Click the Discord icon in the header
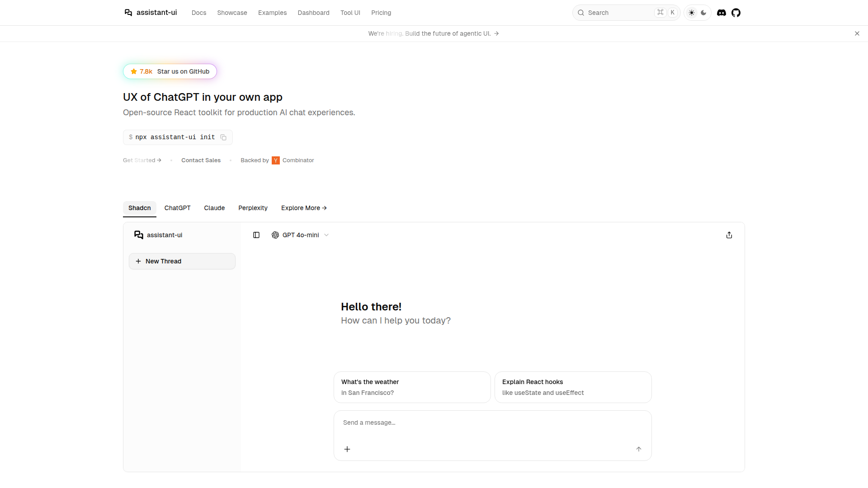Viewport: 868px width, 488px height. (722, 13)
